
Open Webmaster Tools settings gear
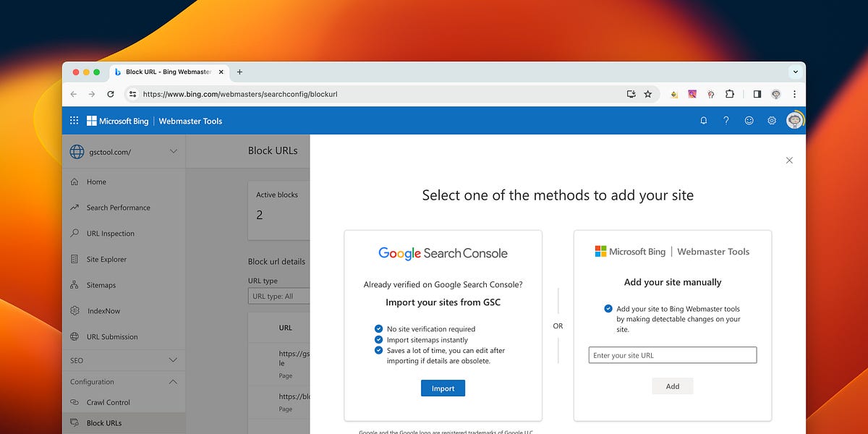point(771,120)
